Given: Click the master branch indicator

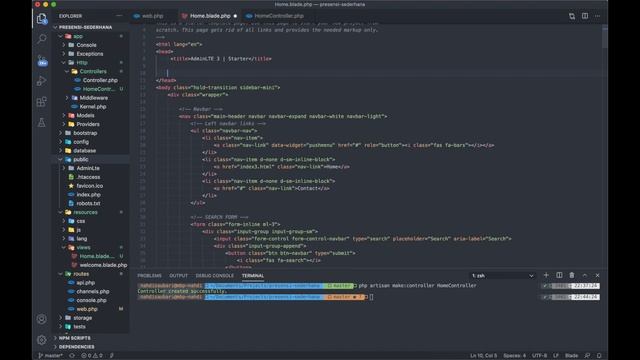Looking at the screenshot, I should (51, 356).
